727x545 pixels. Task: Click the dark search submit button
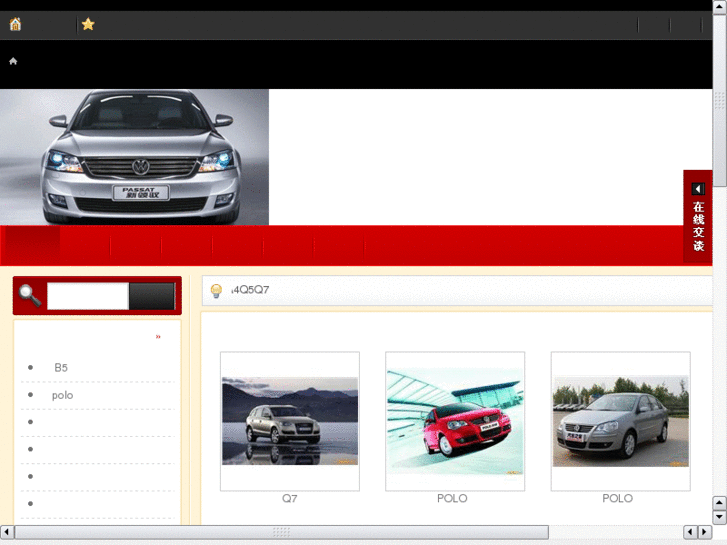[152, 296]
